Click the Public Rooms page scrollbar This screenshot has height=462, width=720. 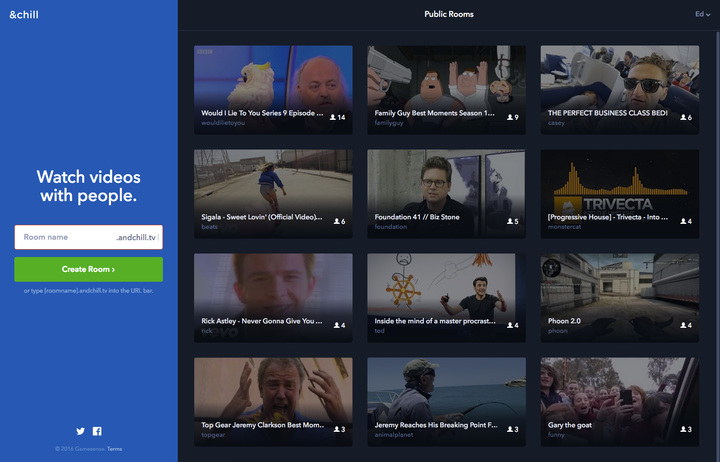pyautogui.click(x=718, y=246)
